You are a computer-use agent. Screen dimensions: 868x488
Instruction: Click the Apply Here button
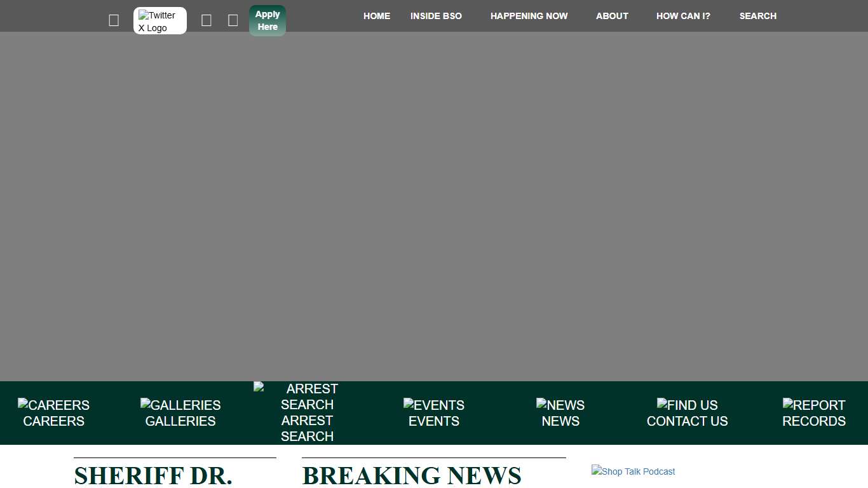[268, 20]
